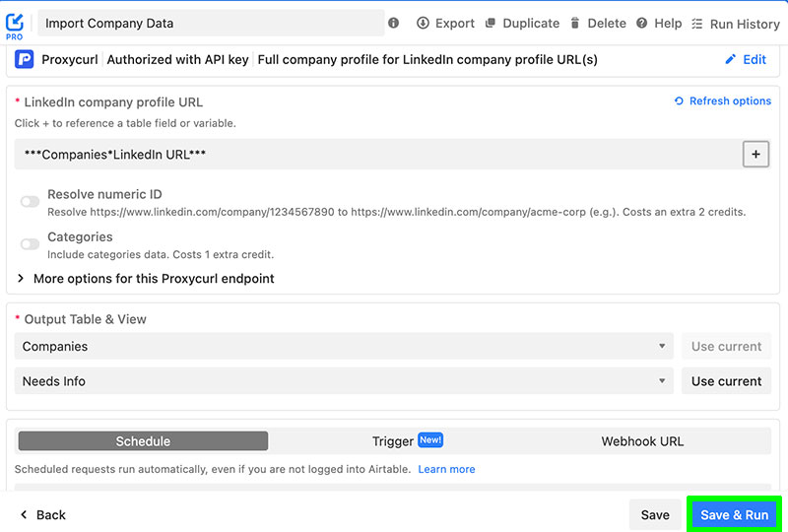Click the Export download icon

pyautogui.click(x=423, y=23)
